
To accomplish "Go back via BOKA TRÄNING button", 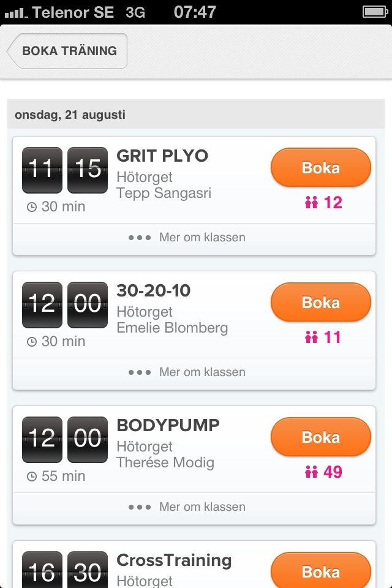I will click(67, 51).
